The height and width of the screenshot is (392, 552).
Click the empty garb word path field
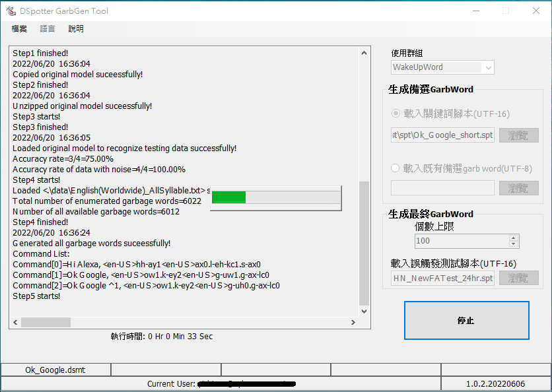[442, 188]
